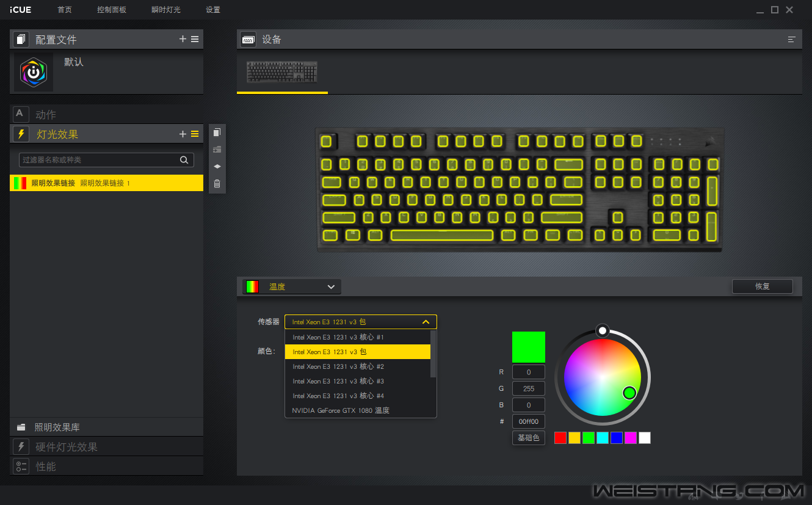The height and width of the screenshot is (505, 812).
Task: Select the 默认 profile icon
Action: tap(34, 73)
